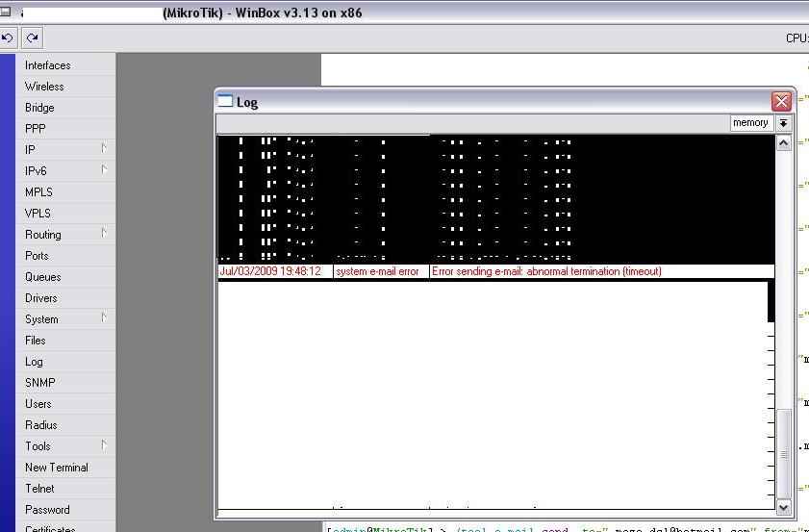This screenshot has width=809, height=532.
Task: Open the Files menu item
Action: click(65, 340)
